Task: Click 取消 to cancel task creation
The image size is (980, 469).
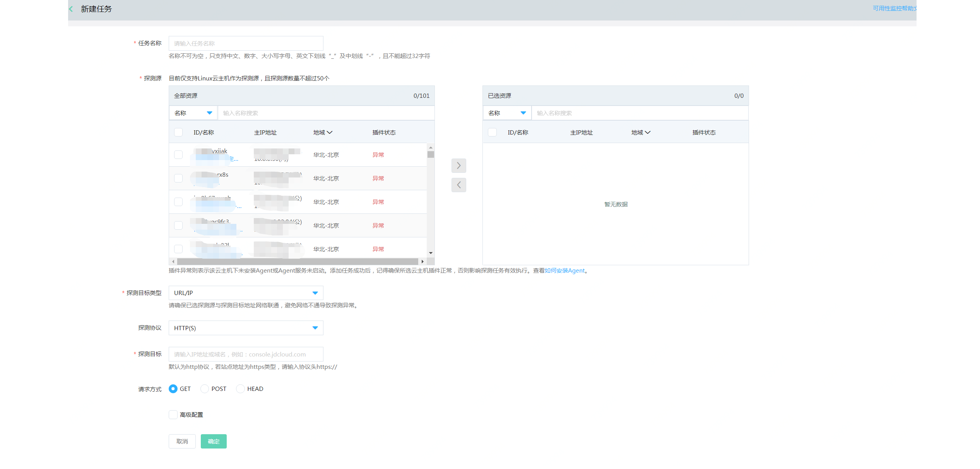Action: 182,441
